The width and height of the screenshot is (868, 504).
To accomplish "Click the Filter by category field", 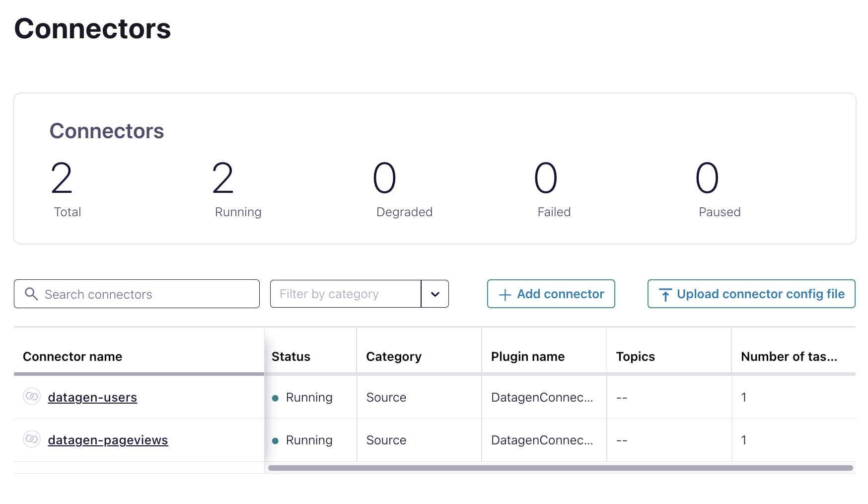I will click(x=346, y=294).
